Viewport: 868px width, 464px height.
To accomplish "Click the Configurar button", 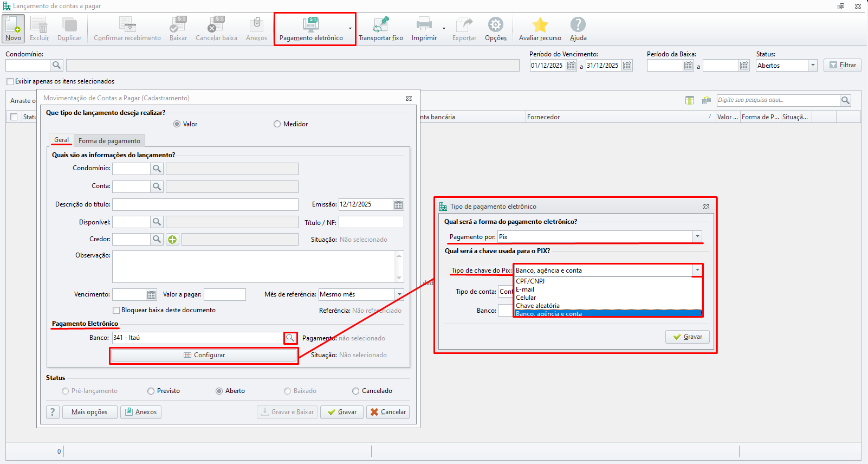I will (x=204, y=355).
